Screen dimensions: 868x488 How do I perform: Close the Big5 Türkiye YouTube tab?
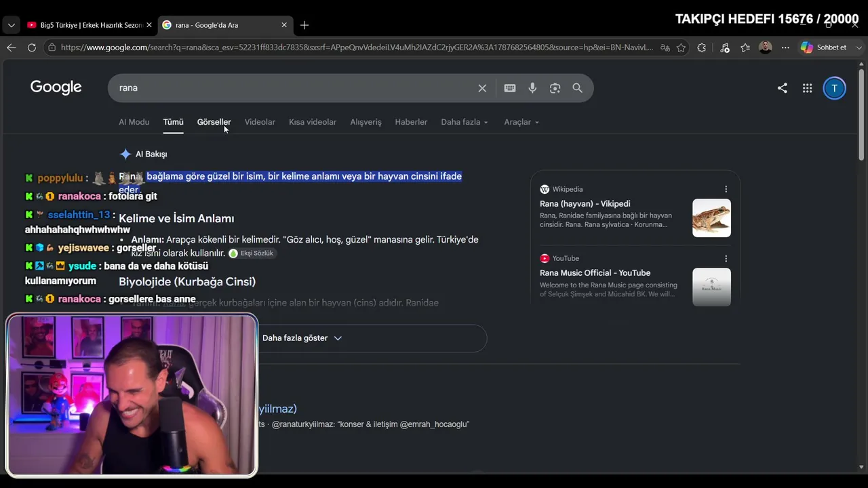[149, 25]
